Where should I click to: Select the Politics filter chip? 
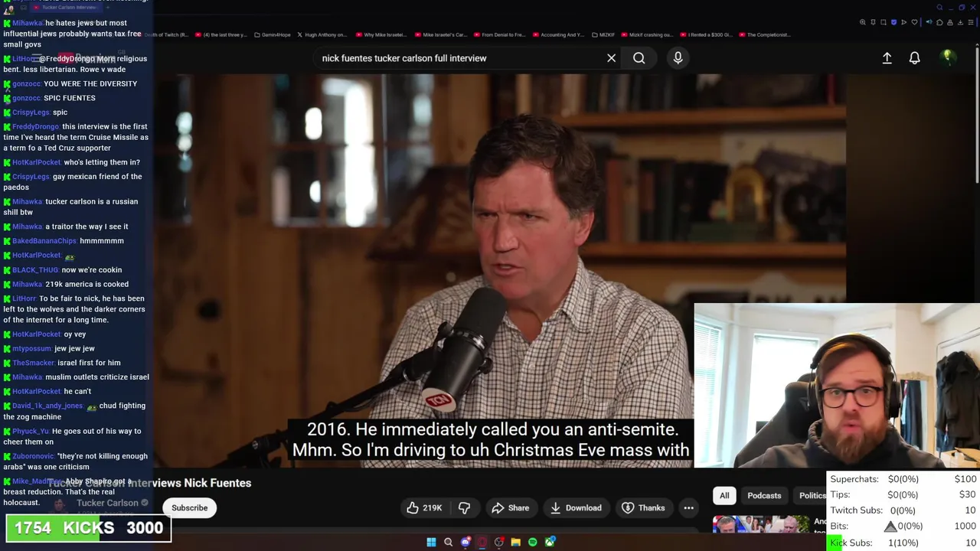click(x=810, y=495)
